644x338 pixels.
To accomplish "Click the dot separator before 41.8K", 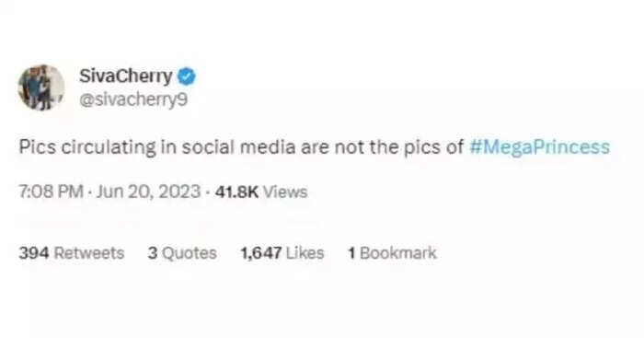I will pos(208,192).
